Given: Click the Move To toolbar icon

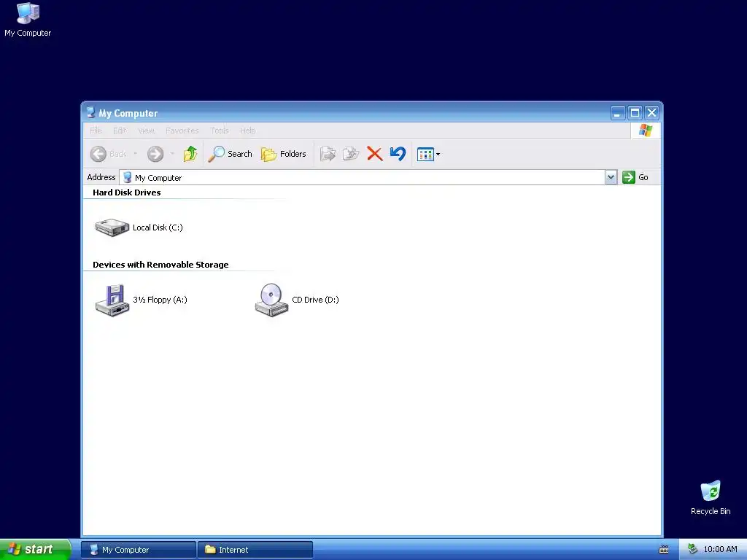Looking at the screenshot, I should click(x=328, y=154).
